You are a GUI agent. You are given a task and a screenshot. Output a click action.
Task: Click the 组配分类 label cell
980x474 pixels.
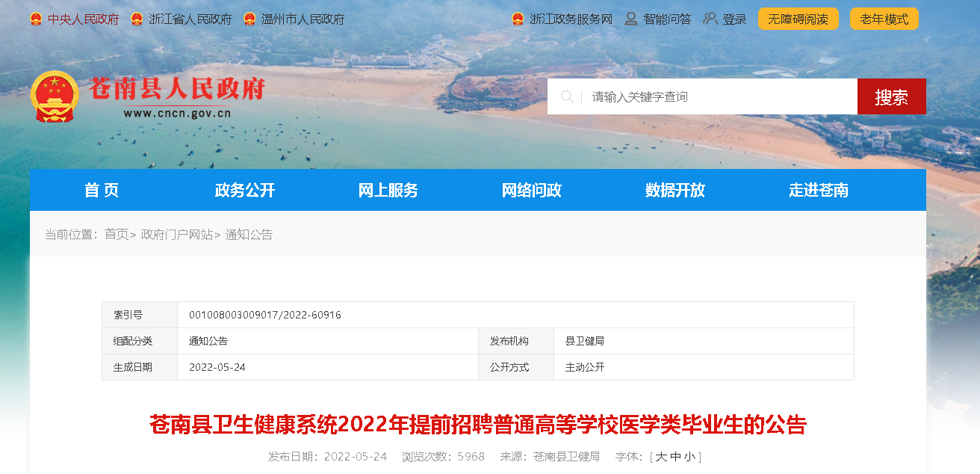[x=140, y=341]
